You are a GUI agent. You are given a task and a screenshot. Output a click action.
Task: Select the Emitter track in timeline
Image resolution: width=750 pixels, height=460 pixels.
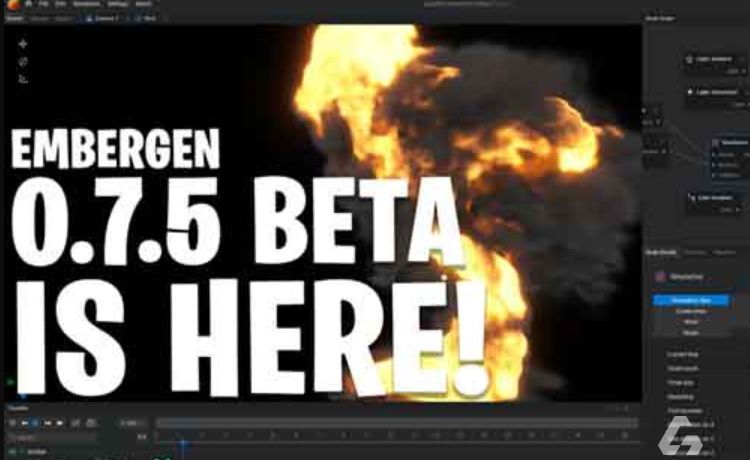(x=37, y=452)
